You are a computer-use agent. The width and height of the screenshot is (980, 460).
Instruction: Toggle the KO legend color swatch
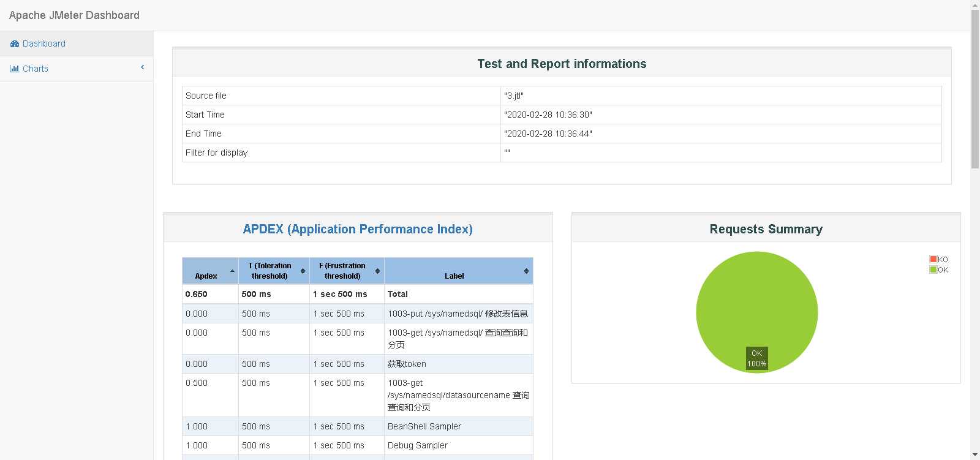click(933, 259)
